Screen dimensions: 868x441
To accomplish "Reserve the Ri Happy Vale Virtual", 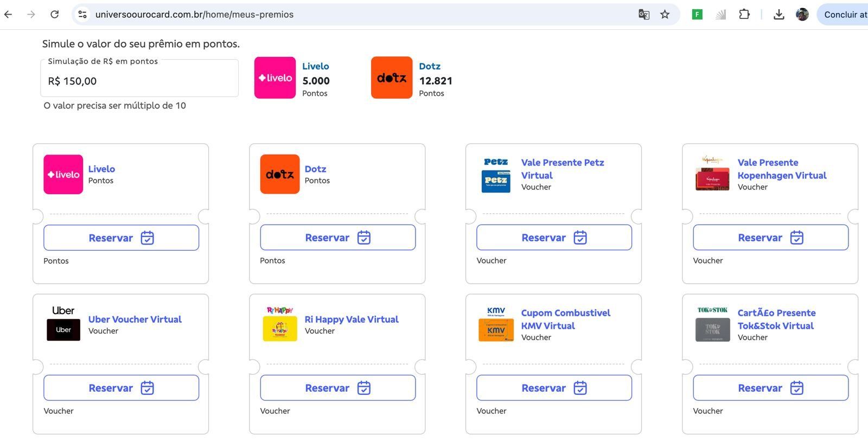I will (337, 388).
